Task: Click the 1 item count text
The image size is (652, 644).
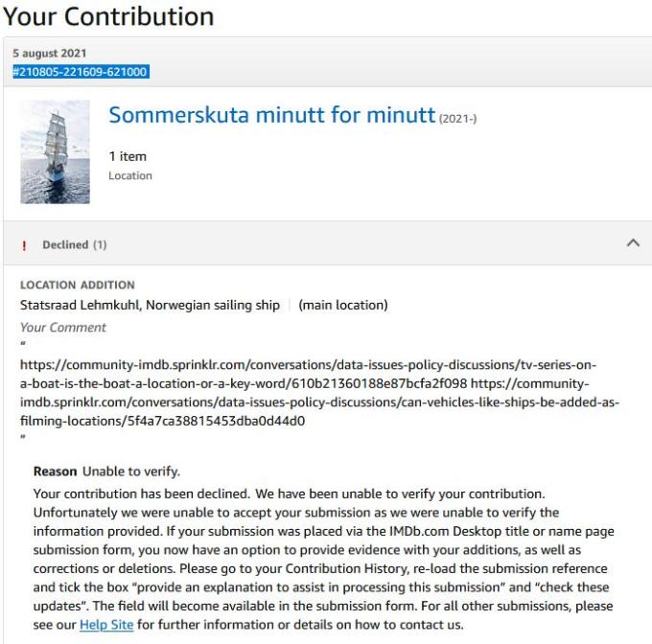Action: (x=128, y=156)
